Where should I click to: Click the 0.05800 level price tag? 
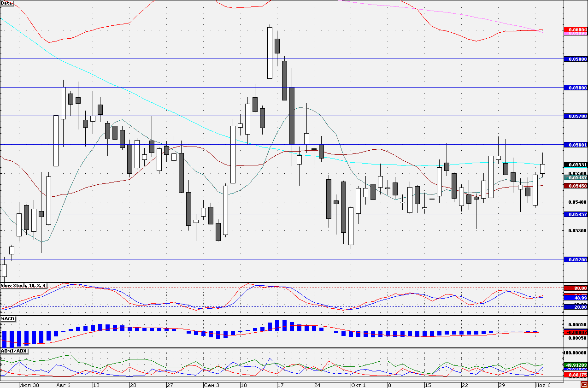(576, 87)
